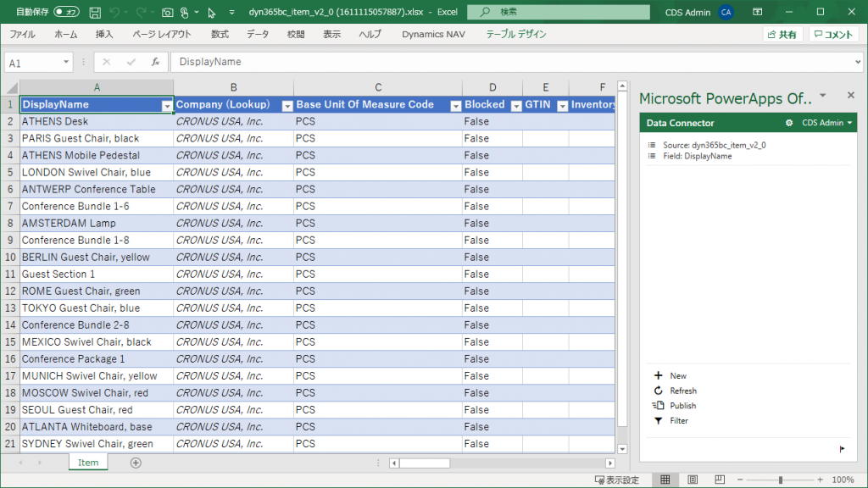Click the Source list icon
Screen dimensions: 868x488
coord(652,145)
